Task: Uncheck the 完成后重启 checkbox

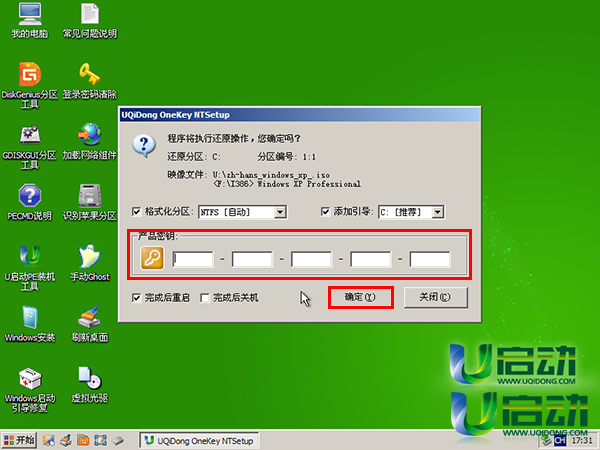Action: pos(136,298)
